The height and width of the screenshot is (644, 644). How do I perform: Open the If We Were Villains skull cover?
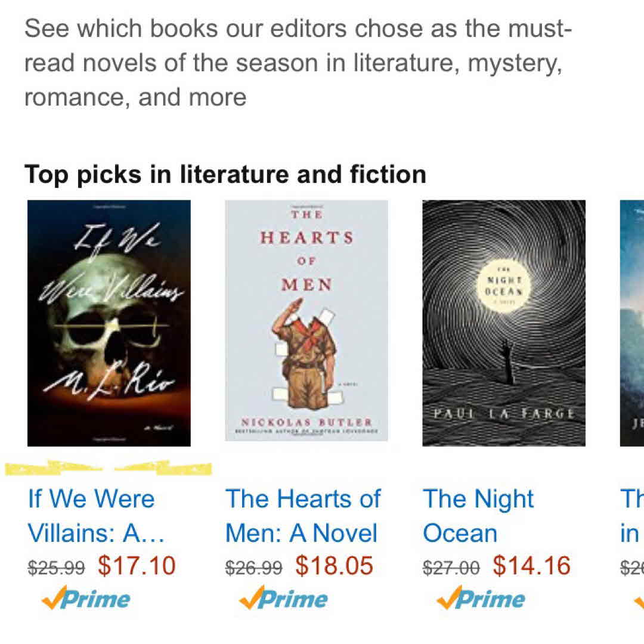coord(109,323)
